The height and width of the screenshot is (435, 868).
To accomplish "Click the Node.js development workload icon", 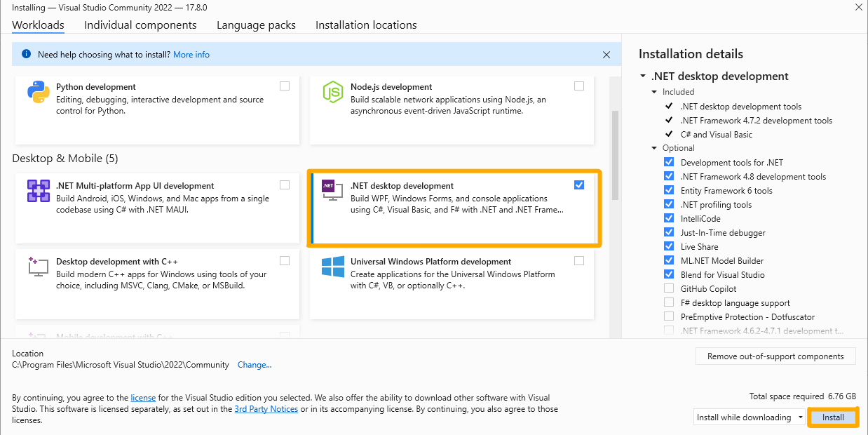I will point(332,92).
